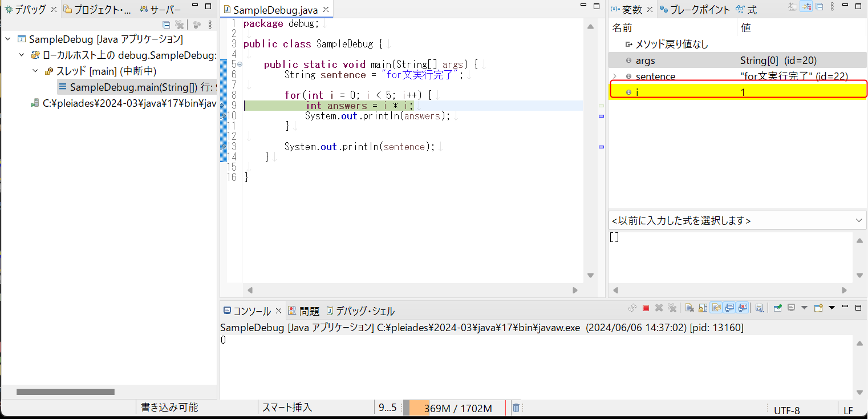Click relaunch icon in console toolbar
868x419 pixels.
pos(632,308)
